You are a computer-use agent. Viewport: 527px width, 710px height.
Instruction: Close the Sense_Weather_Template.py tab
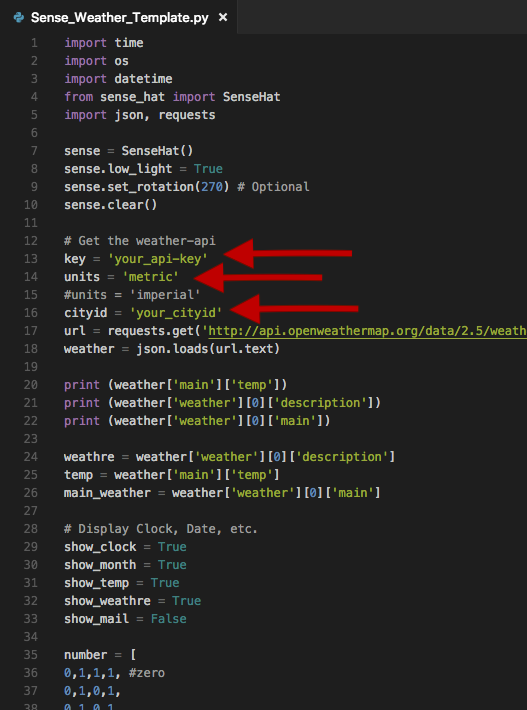223,17
